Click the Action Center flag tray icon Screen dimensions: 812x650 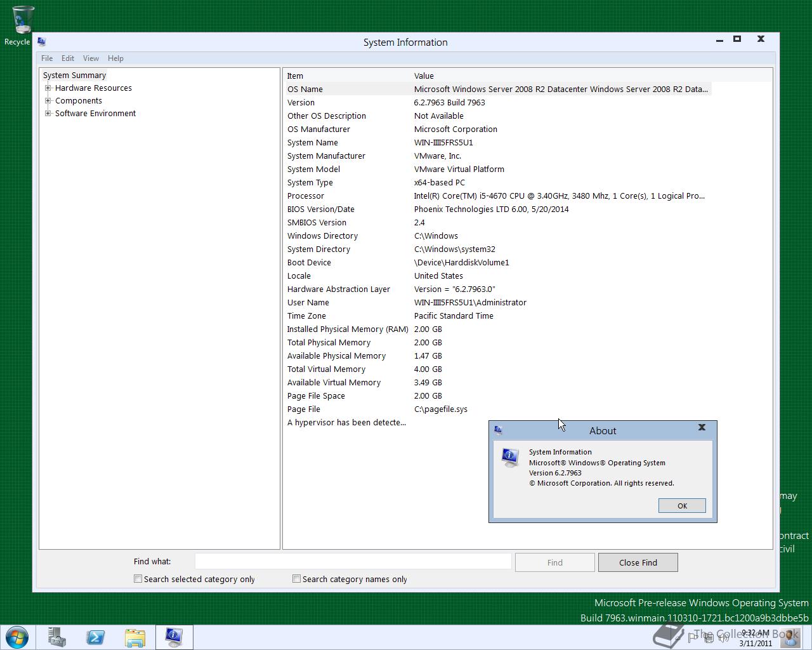pos(693,638)
